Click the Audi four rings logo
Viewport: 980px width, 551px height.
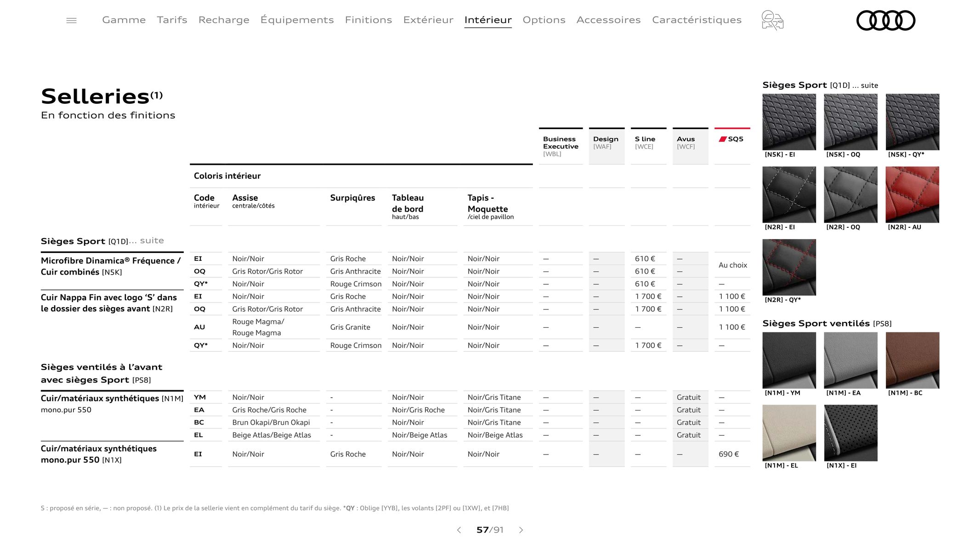(886, 20)
